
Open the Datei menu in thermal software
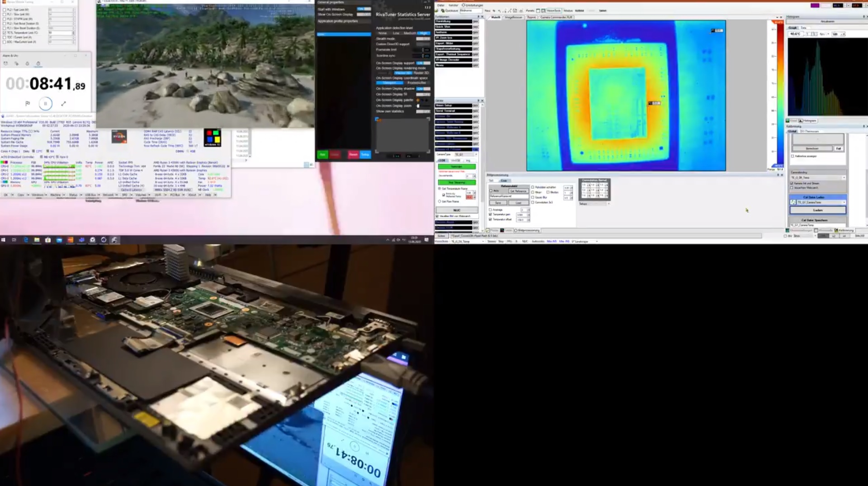click(x=440, y=5)
